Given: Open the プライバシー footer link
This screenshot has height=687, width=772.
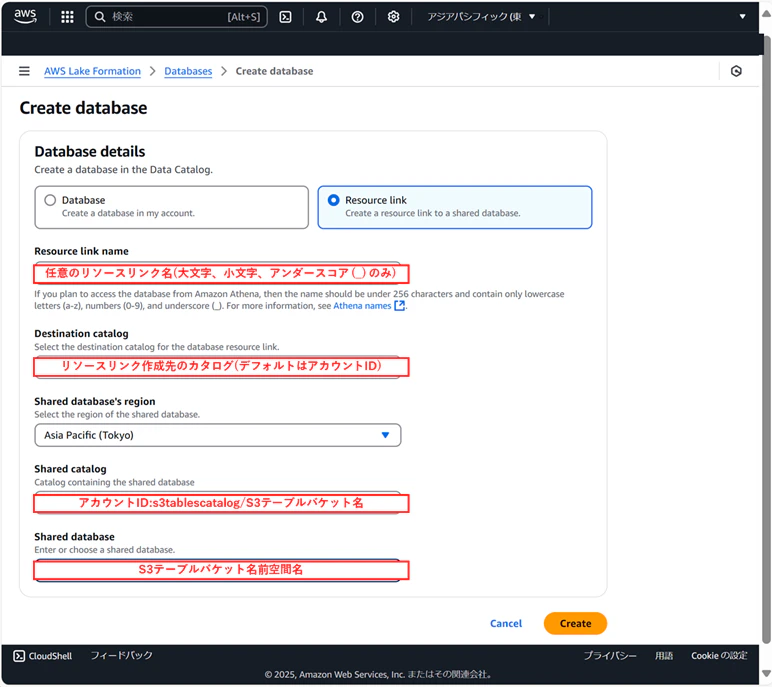Looking at the screenshot, I should click(610, 656).
